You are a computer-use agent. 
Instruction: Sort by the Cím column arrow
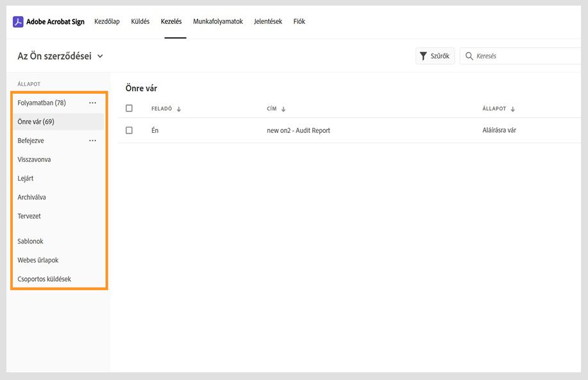point(283,109)
